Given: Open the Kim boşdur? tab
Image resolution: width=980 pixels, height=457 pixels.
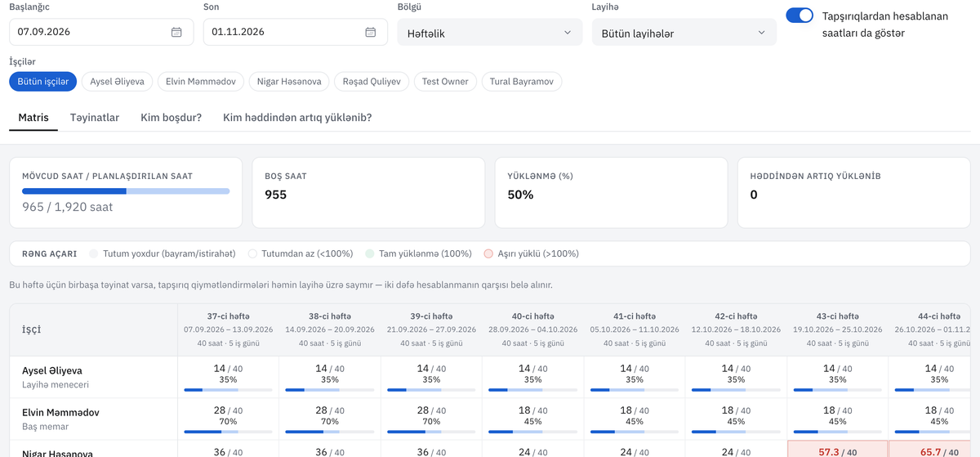Looking at the screenshot, I should (171, 118).
